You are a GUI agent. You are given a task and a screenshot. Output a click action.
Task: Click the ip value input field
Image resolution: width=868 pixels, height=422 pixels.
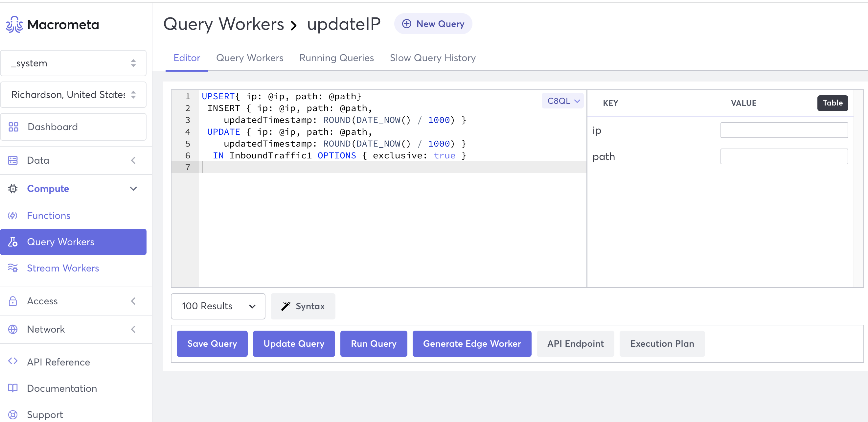point(784,130)
